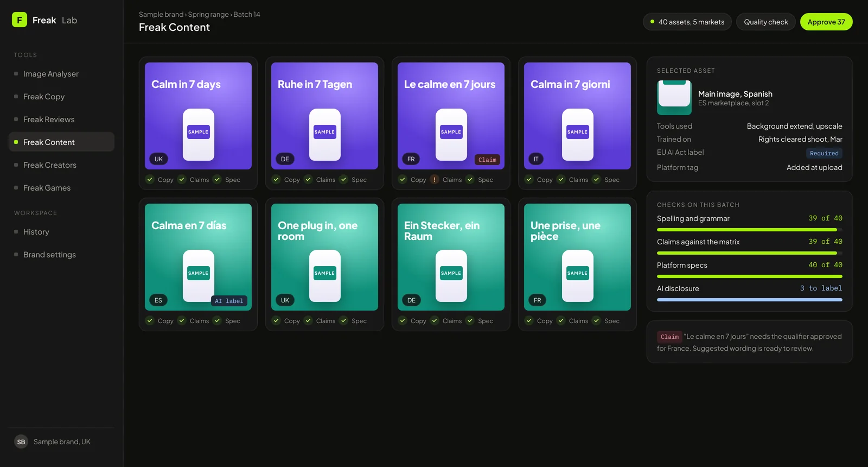The width and height of the screenshot is (868, 467).
Task: Click the Copy check icon on Une prise, une pièce card
Action: pos(529,320)
